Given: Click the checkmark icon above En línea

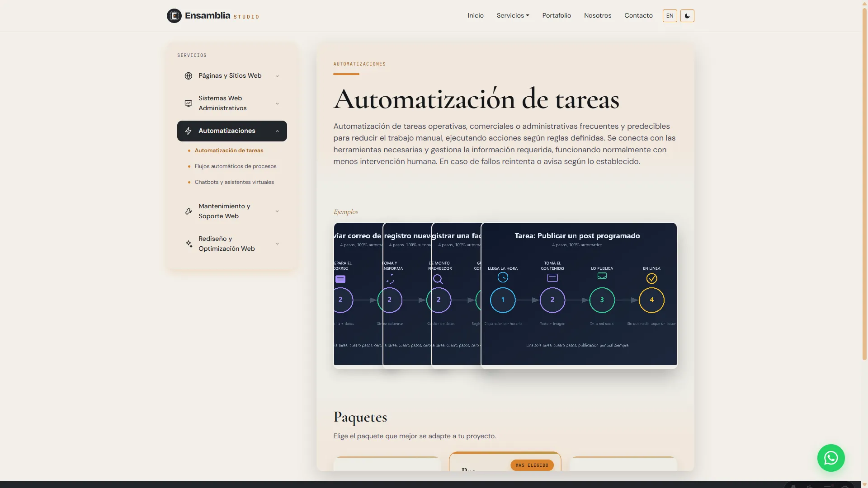Looking at the screenshot, I should point(651,278).
